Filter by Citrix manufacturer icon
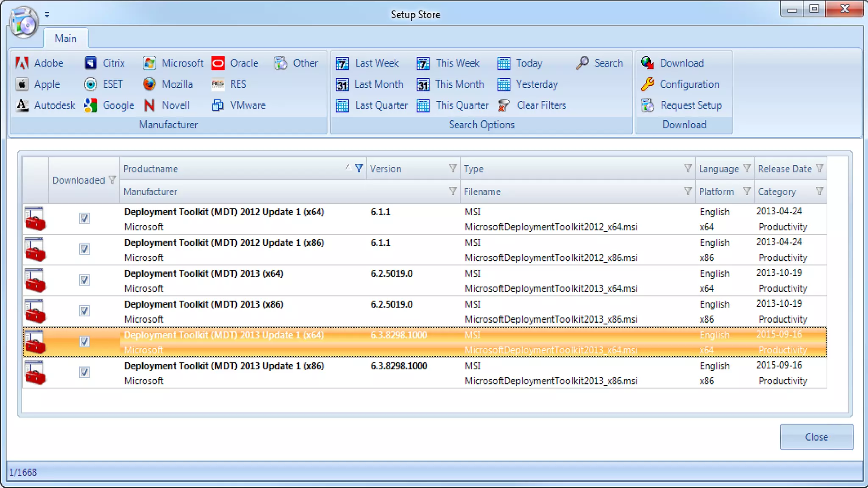 tap(90, 63)
